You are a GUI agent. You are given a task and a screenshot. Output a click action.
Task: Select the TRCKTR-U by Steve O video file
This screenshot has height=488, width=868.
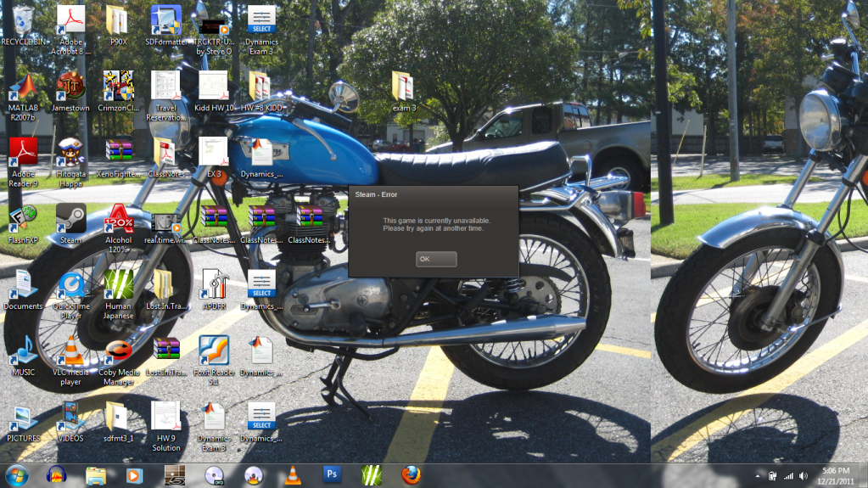pyautogui.click(x=214, y=31)
